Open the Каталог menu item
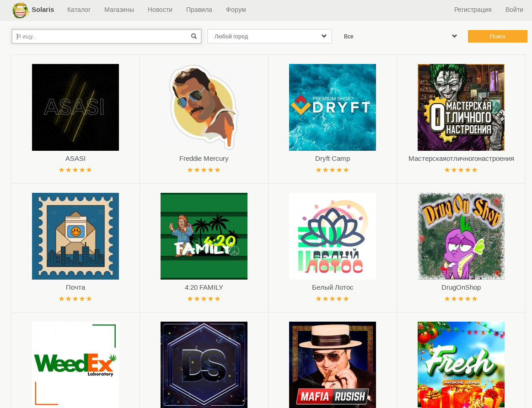The width and height of the screenshot is (532, 408). click(x=79, y=10)
